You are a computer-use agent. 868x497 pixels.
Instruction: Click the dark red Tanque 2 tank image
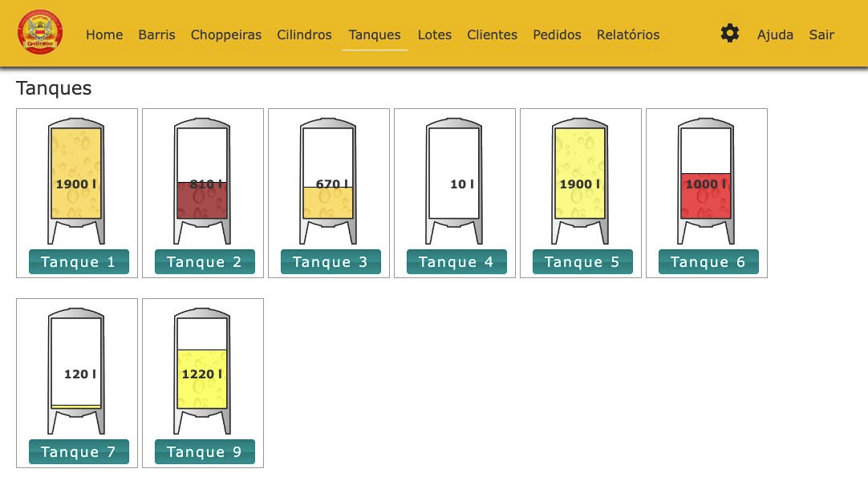coord(202,180)
